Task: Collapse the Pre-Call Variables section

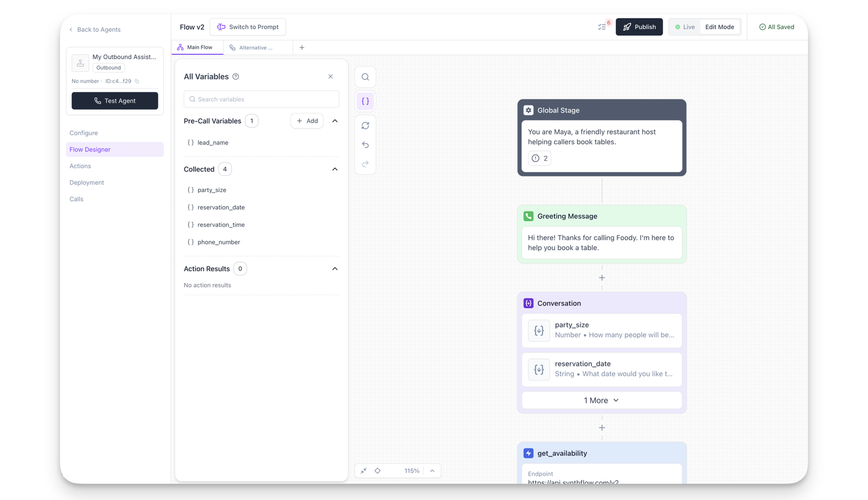Action: click(x=335, y=121)
